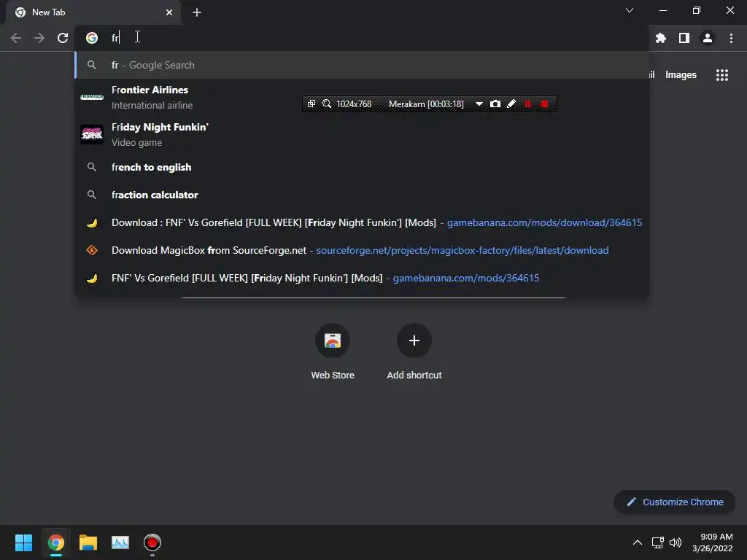Select the Frontier Airlines suggestion
The height and width of the screenshot is (560, 747).
pyautogui.click(x=362, y=97)
